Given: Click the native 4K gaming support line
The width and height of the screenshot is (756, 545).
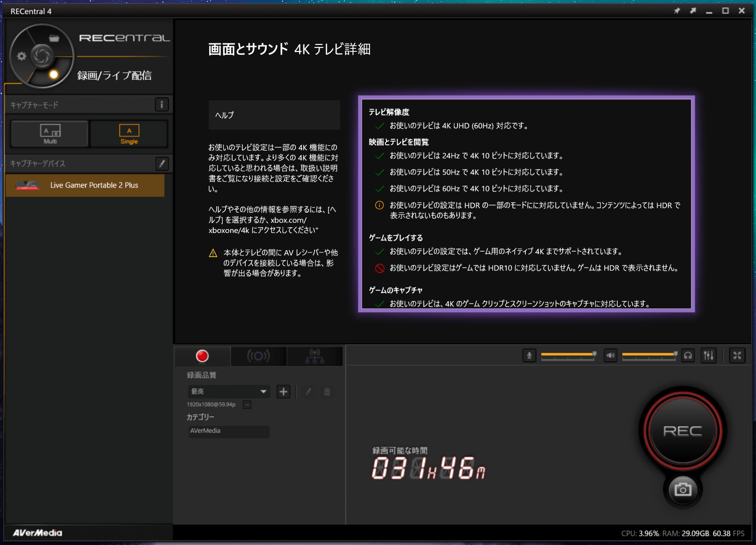Looking at the screenshot, I should coord(498,252).
